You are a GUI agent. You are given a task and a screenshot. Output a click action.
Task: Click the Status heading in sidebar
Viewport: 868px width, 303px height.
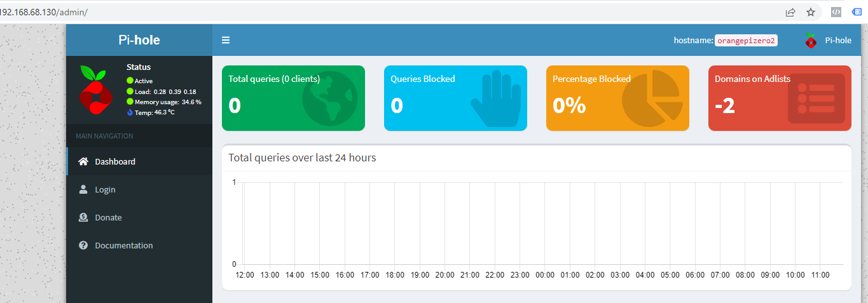click(x=139, y=67)
